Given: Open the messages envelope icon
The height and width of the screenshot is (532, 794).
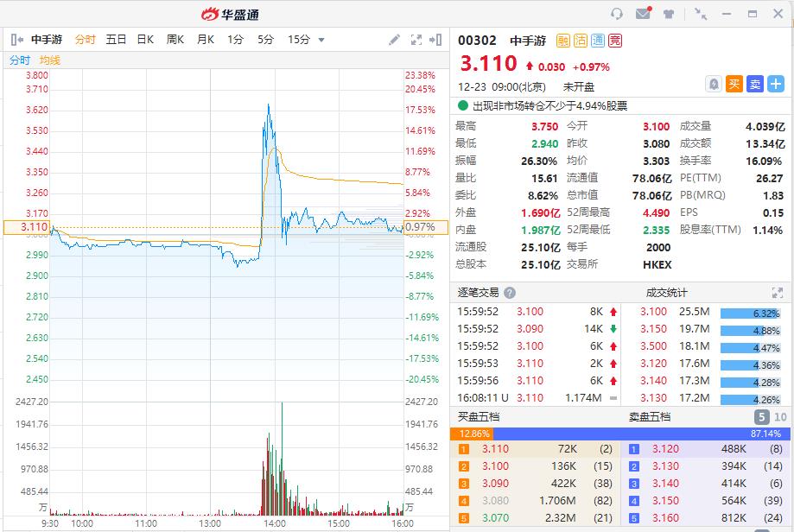Looking at the screenshot, I should (643, 14).
